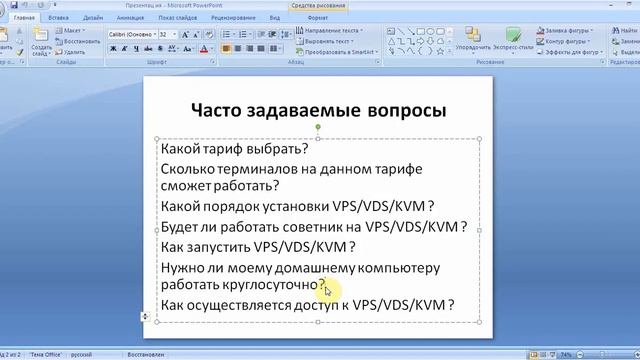Open text columns dropdown
The height and width of the screenshot is (360, 640).
pos(275,49)
